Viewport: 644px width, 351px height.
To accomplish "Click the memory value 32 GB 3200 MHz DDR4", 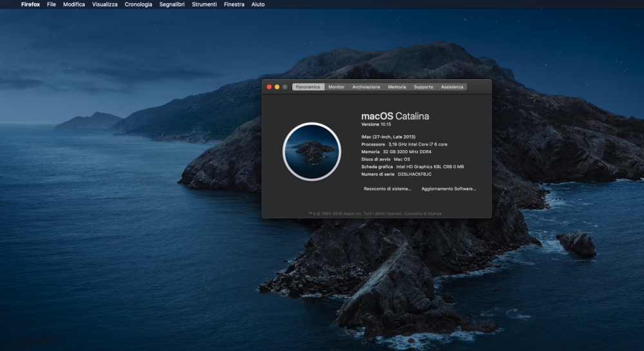I will (x=407, y=152).
